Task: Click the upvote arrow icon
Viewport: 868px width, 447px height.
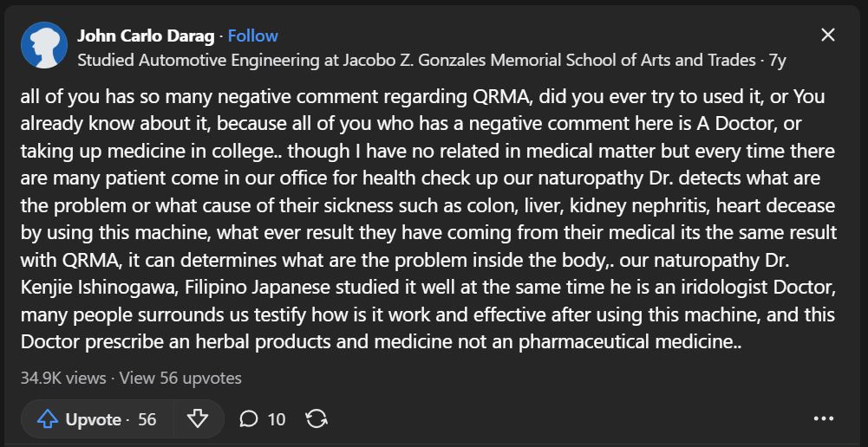Action: [47, 419]
